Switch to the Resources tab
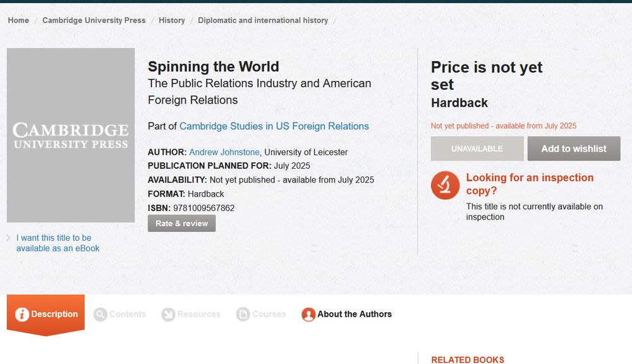This screenshot has height=364, width=632. pyautogui.click(x=191, y=315)
